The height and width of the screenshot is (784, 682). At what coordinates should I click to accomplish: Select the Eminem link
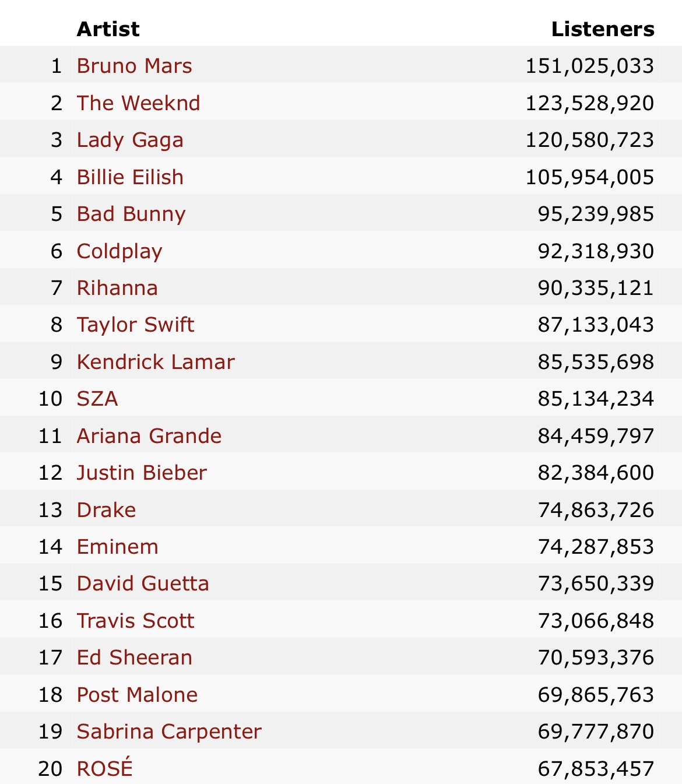tap(117, 547)
